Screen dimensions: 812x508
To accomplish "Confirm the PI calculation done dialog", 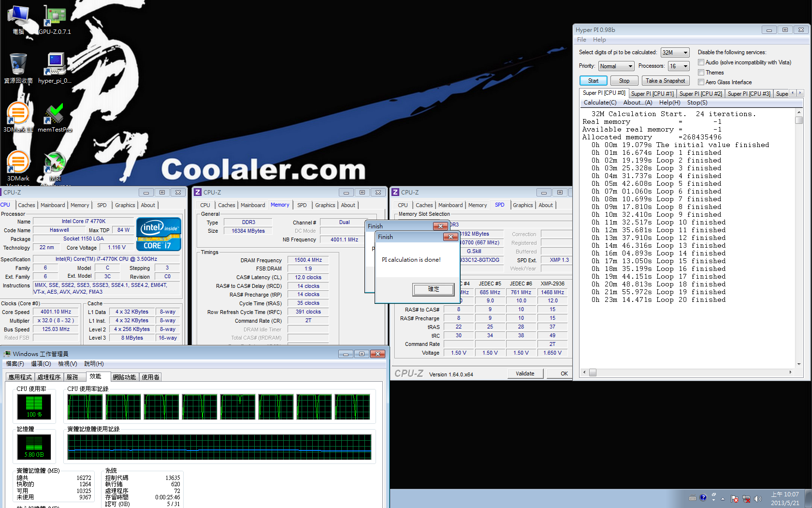I will [x=433, y=289].
